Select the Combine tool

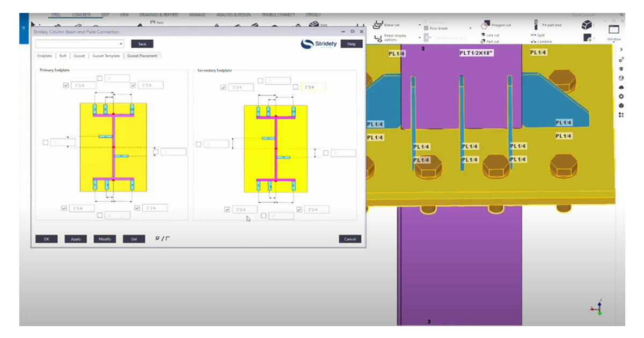click(544, 42)
